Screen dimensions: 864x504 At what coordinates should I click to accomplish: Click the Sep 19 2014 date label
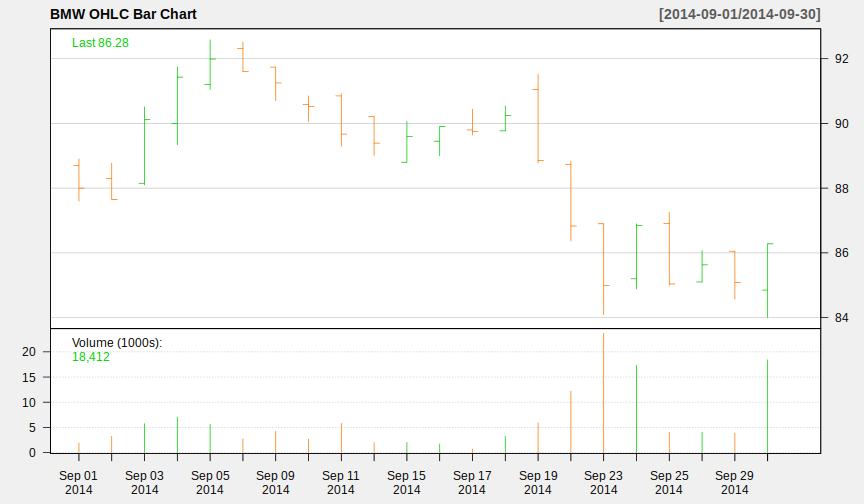(538, 483)
